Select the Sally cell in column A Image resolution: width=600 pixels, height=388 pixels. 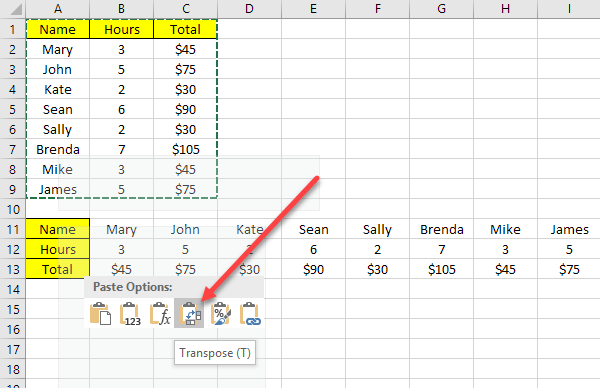pos(58,129)
